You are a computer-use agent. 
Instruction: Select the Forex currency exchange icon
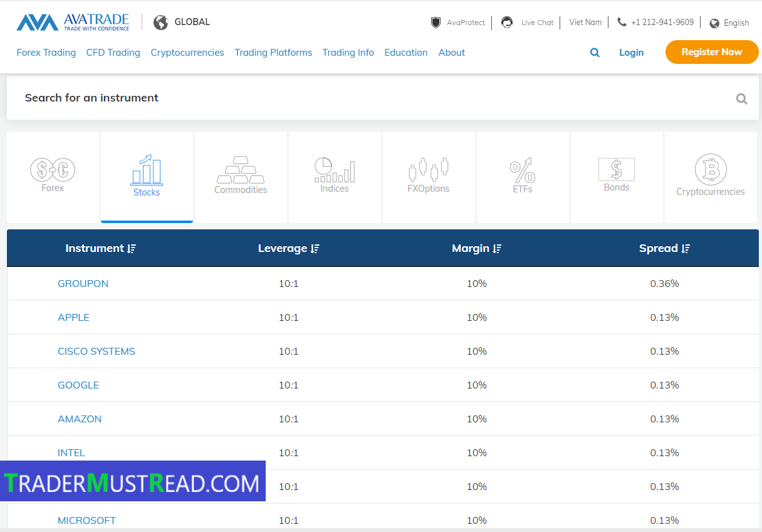[53, 169]
